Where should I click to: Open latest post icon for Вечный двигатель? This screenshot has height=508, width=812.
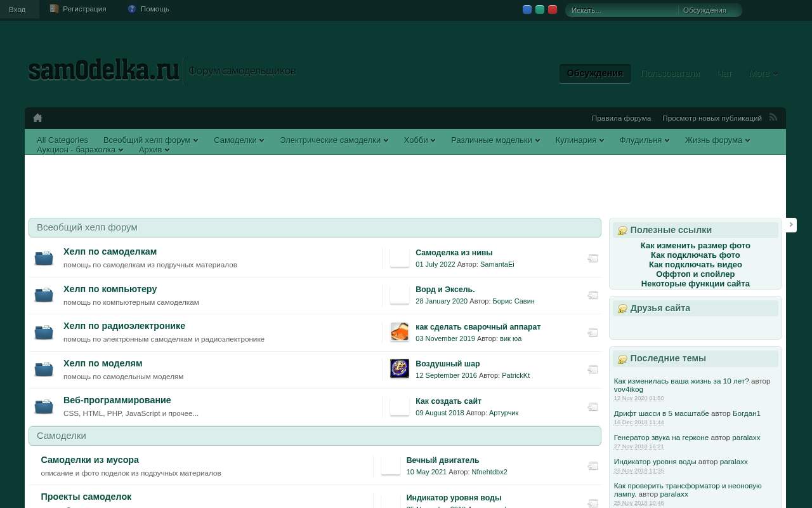(593, 466)
